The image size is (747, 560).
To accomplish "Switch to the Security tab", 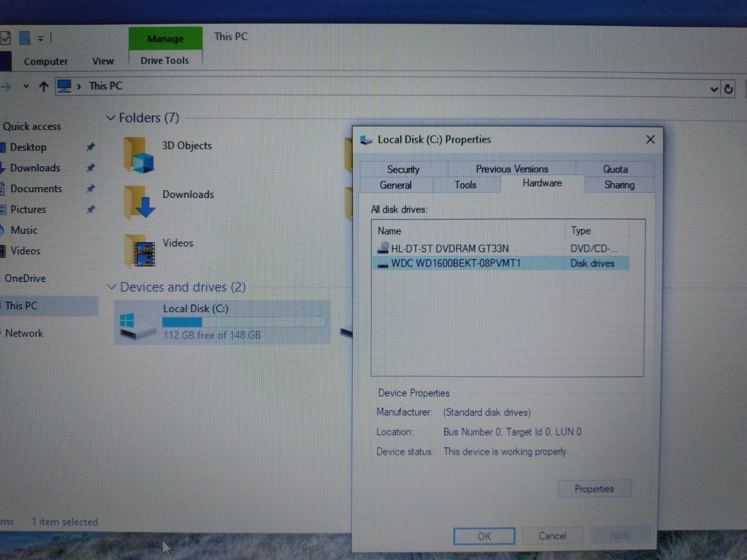I will (x=403, y=169).
